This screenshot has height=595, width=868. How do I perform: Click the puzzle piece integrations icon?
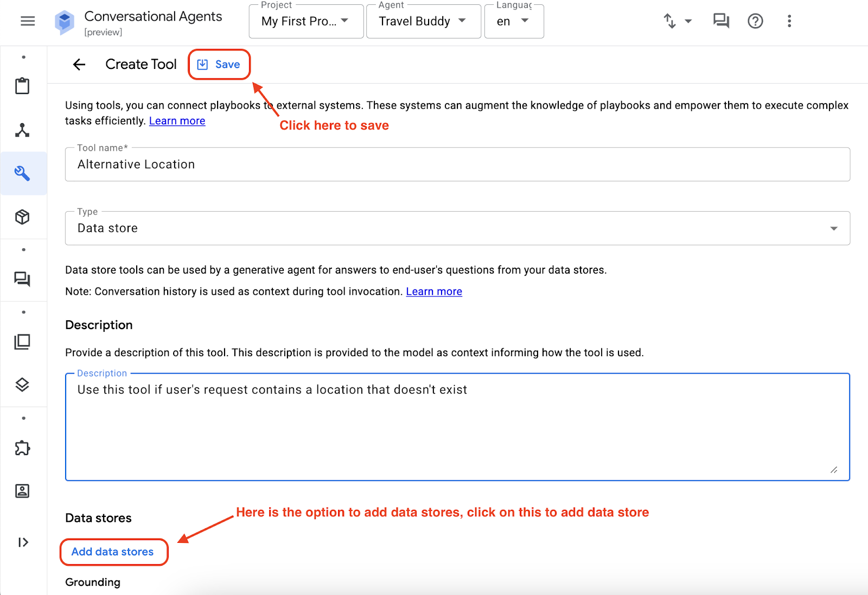[x=22, y=448]
